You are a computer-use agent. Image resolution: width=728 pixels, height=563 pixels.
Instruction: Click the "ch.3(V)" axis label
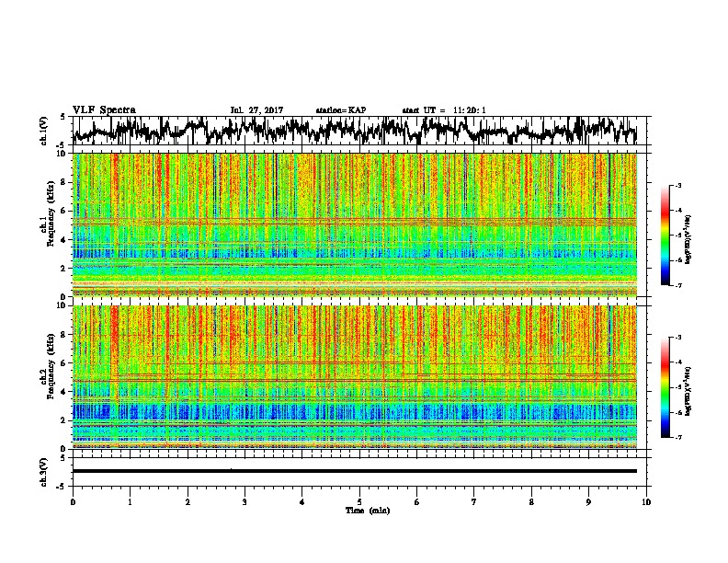click(43, 473)
